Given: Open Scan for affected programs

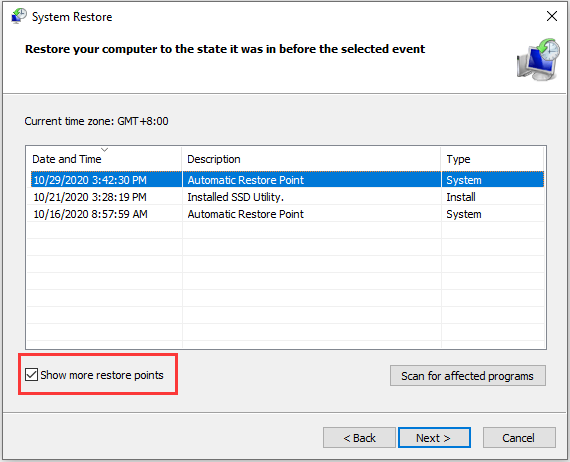Looking at the screenshot, I should pos(468,375).
